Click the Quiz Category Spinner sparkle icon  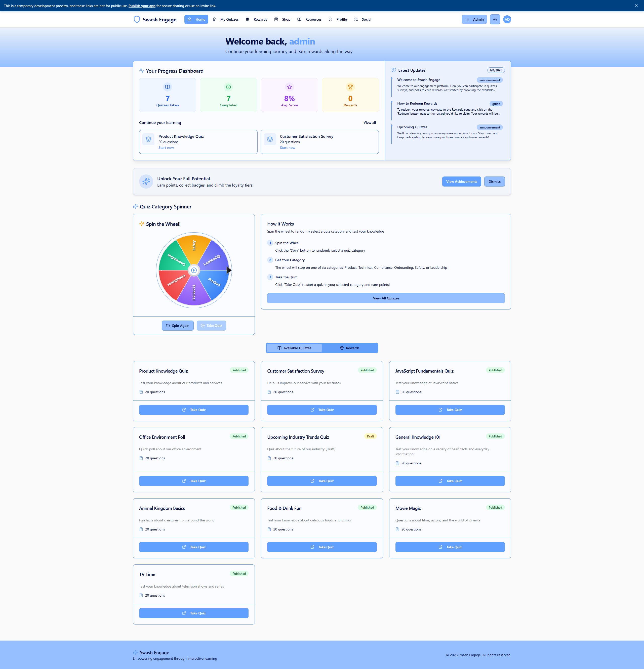pyautogui.click(x=136, y=206)
